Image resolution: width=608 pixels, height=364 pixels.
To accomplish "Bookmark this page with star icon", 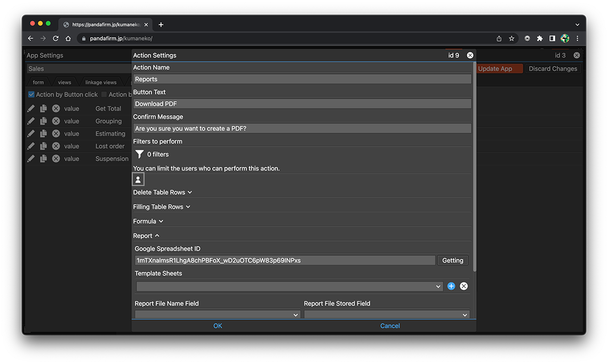I will pos(511,38).
